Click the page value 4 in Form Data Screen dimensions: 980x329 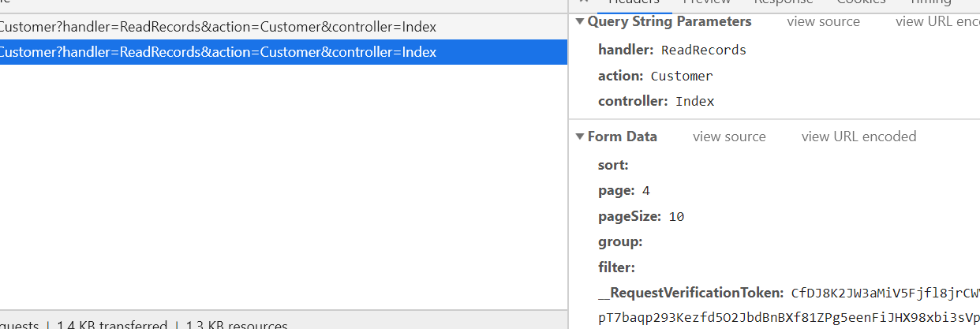(x=645, y=191)
